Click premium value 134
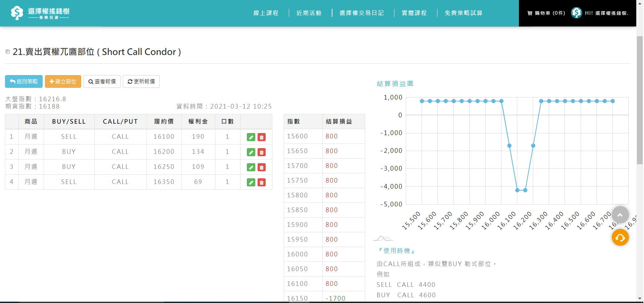Viewport: 644px width, 303px height. point(198,151)
